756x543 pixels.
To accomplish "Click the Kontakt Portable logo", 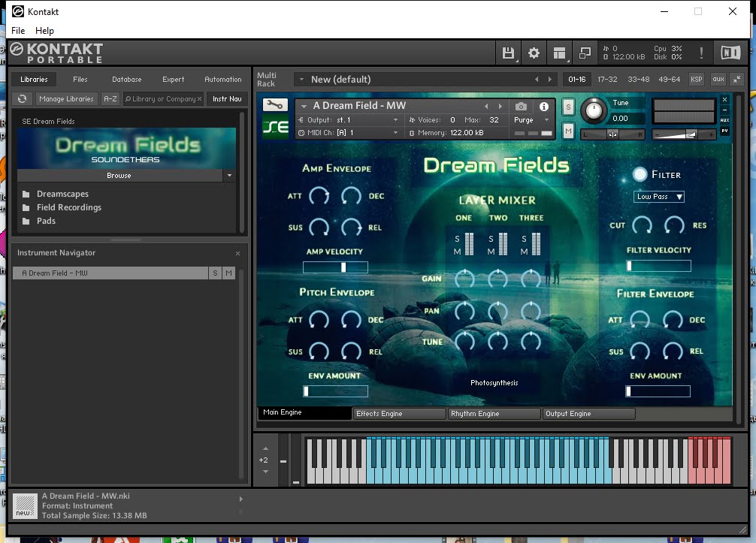I will (x=57, y=53).
